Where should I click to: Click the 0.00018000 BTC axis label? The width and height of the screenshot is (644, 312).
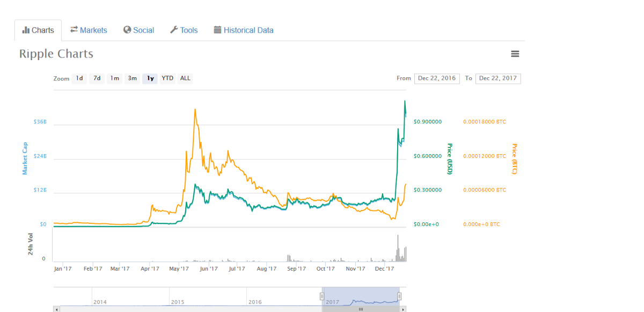(x=485, y=122)
